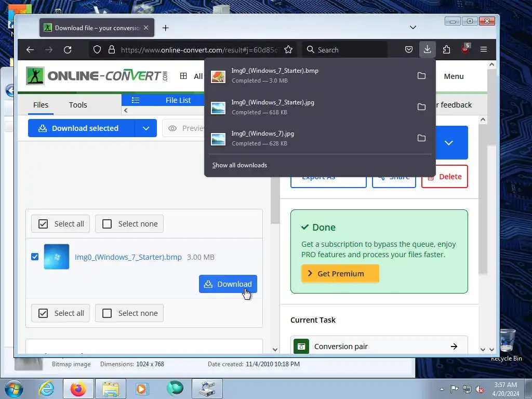This screenshot has width=532, height=399.
Task: Open Windows Explorer from taskbar
Action: coord(111,389)
